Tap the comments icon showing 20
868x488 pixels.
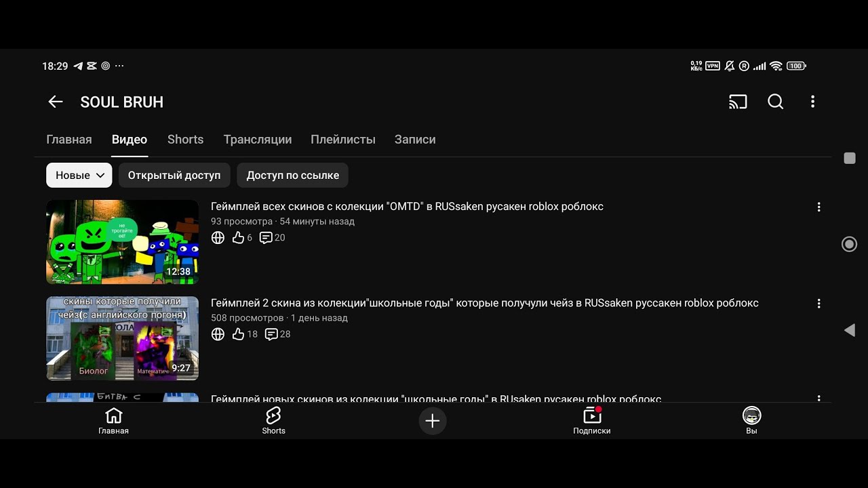266,237
